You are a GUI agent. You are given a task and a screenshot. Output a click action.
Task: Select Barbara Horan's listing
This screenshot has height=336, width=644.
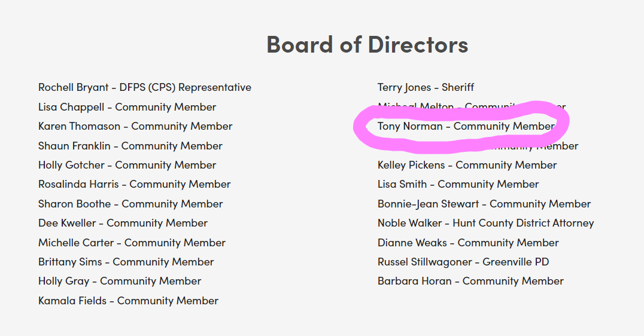click(470, 281)
